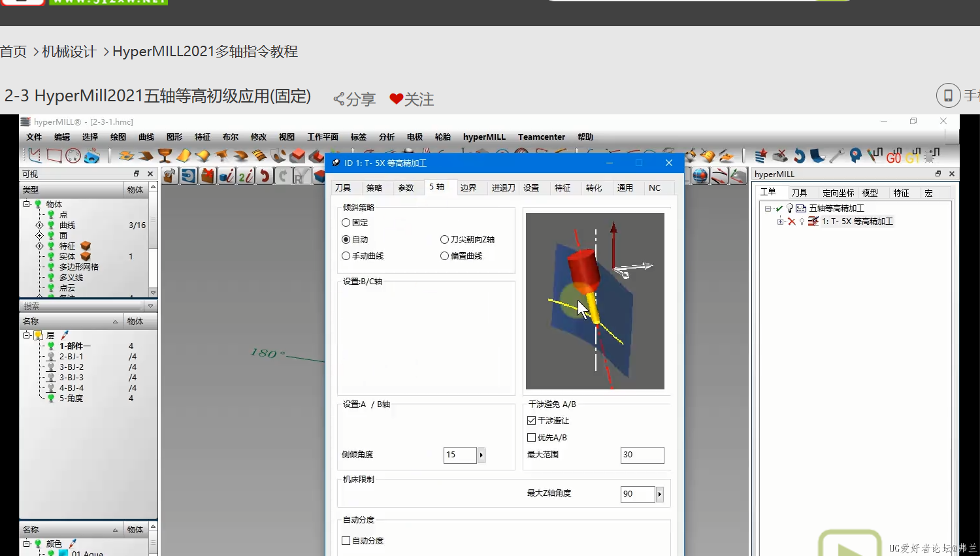Collapse the 颜色 colors tree

point(27,544)
